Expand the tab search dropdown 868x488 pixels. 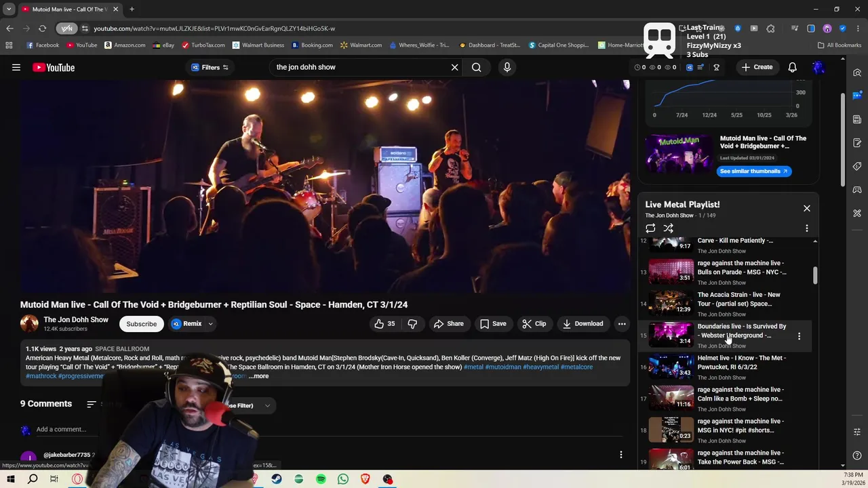[x=9, y=9]
